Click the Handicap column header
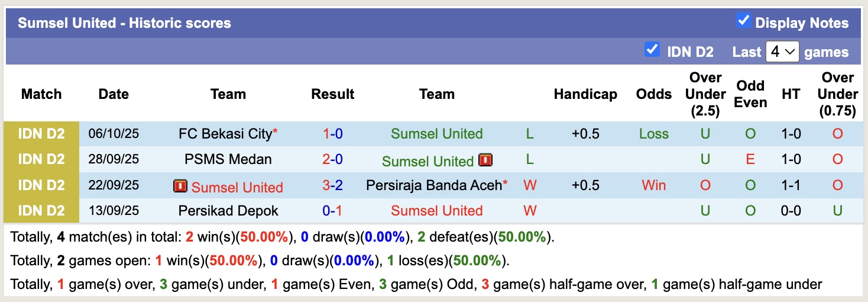The width and height of the screenshot is (868, 302). tap(585, 94)
